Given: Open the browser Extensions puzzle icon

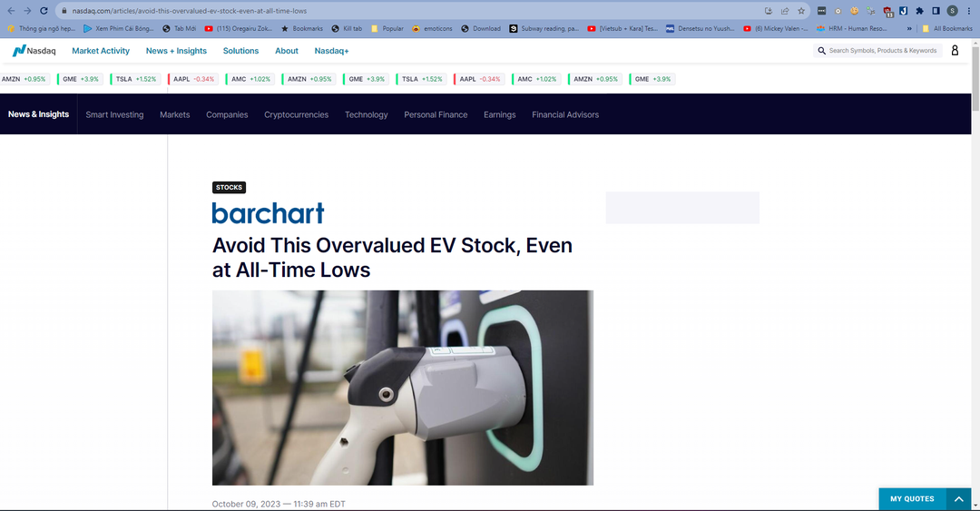Looking at the screenshot, I should [919, 11].
